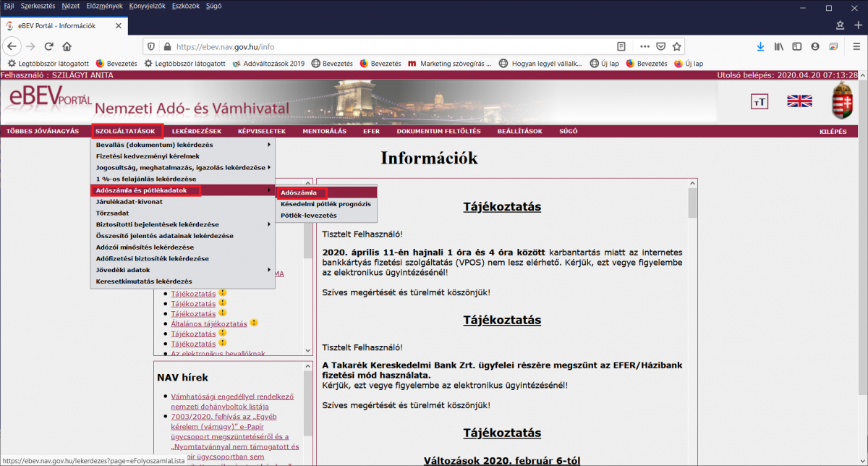The image size is (868, 466).
Task: Show site security padlock info
Action: (x=166, y=46)
